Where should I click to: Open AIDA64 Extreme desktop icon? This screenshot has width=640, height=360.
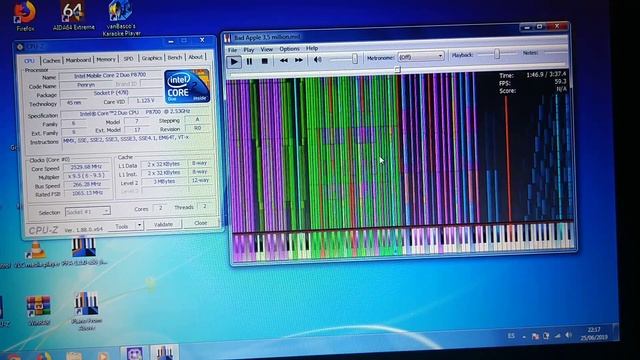pyautogui.click(x=73, y=16)
